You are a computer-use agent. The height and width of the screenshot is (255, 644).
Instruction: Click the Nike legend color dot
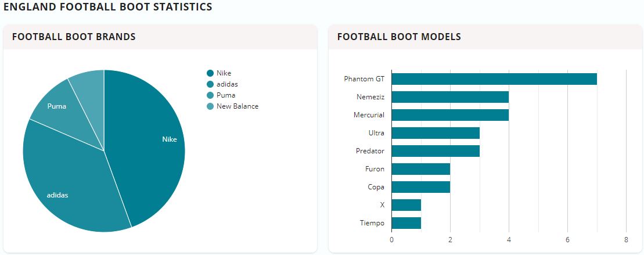coord(210,73)
